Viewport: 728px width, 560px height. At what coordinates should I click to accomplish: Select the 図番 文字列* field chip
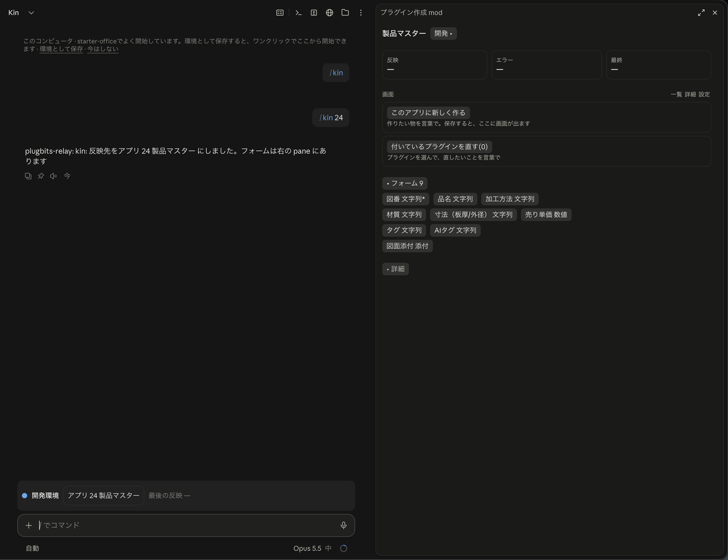(406, 199)
